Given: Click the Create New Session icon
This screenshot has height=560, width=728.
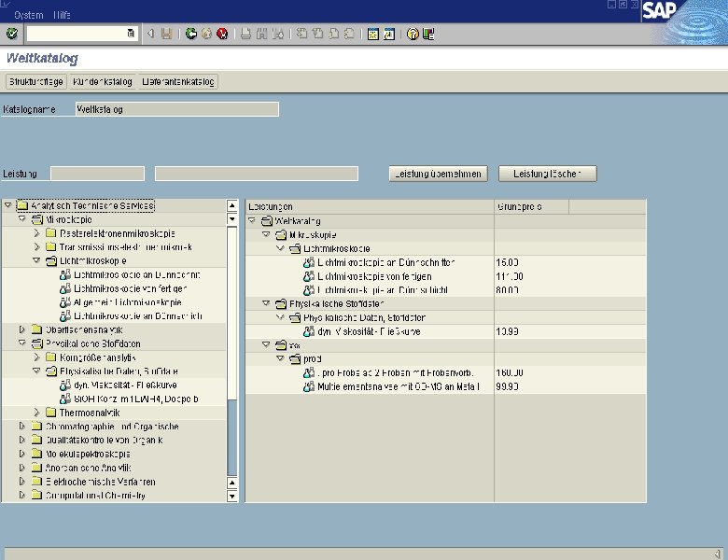Looking at the screenshot, I should 372,34.
